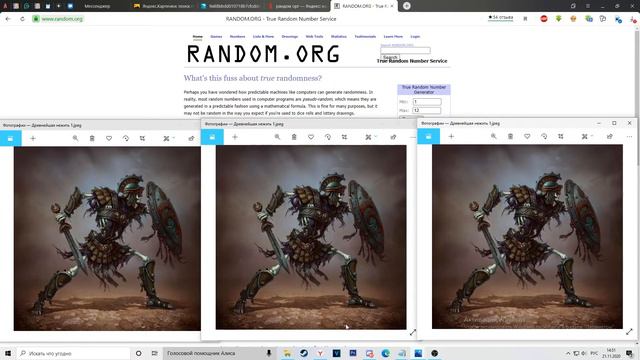
Task: Zoom the image in right Photos window
Action: click(x=494, y=136)
